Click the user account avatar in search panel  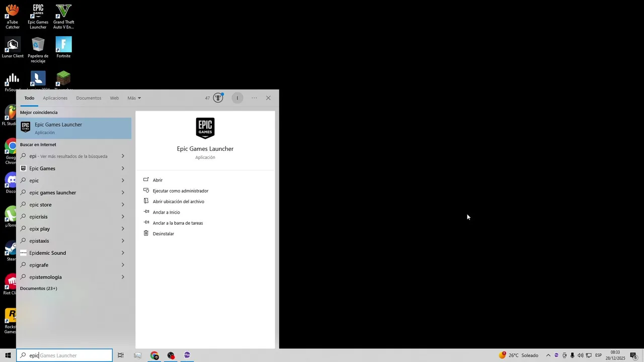pos(237,98)
